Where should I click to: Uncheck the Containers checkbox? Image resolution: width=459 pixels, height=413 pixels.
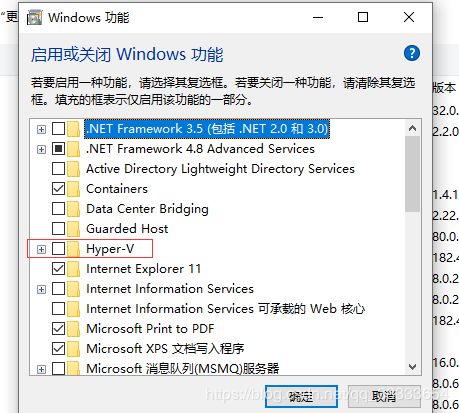[x=58, y=189]
